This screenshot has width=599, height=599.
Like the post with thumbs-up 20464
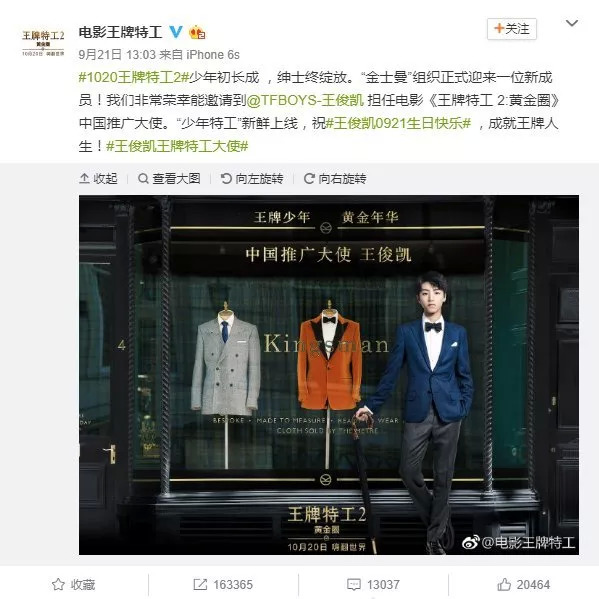point(523,584)
